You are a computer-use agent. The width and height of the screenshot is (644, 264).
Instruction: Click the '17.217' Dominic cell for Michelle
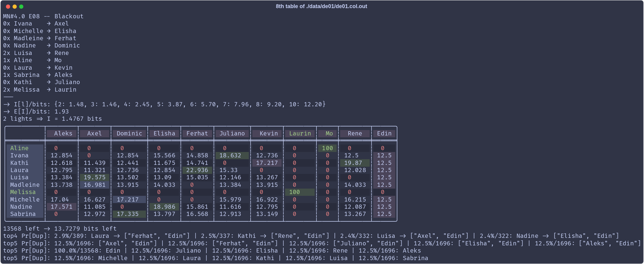(129, 199)
